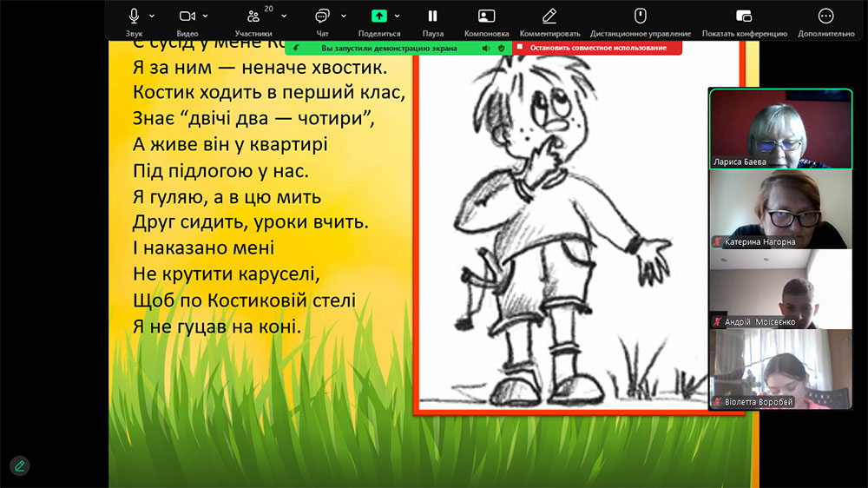
Task: Open Дистанционное управление remote control
Action: tap(640, 16)
